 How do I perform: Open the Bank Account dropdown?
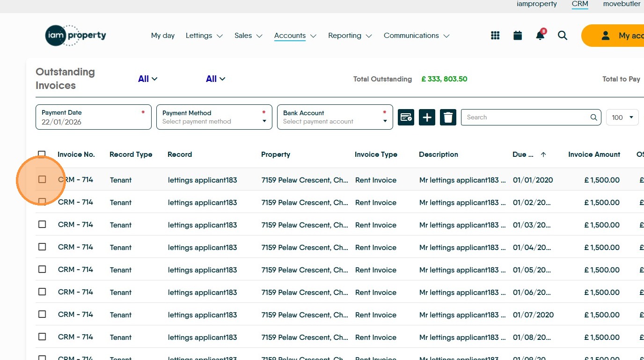point(335,117)
